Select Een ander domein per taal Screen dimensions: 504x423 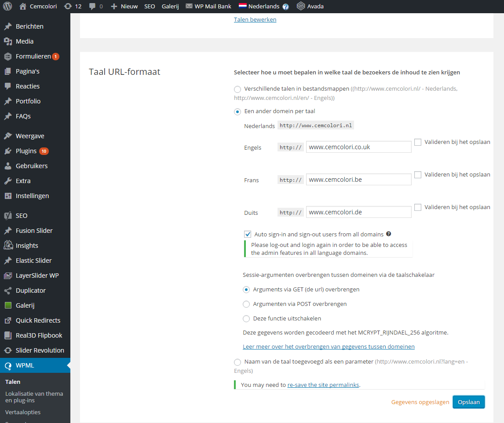[x=237, y=112]
